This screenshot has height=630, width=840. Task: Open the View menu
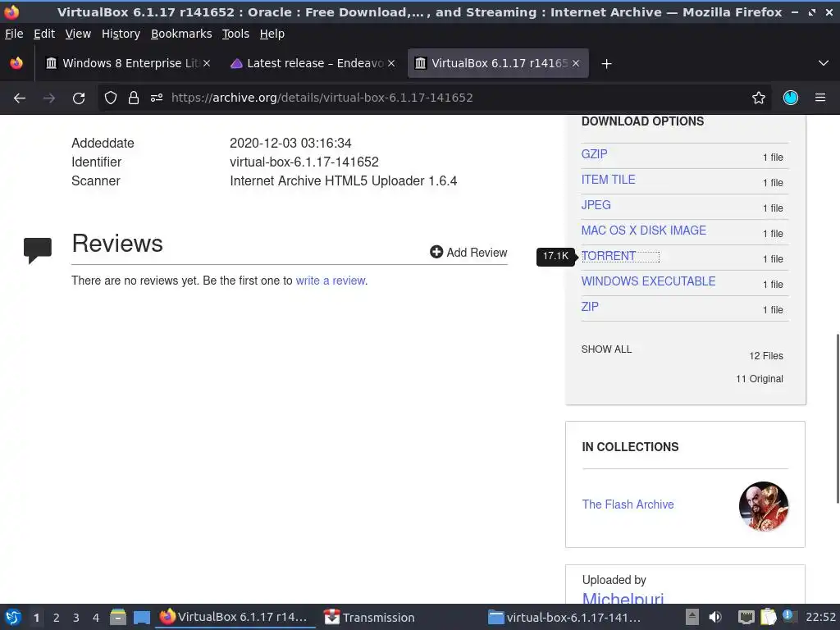tap(78, 34)
